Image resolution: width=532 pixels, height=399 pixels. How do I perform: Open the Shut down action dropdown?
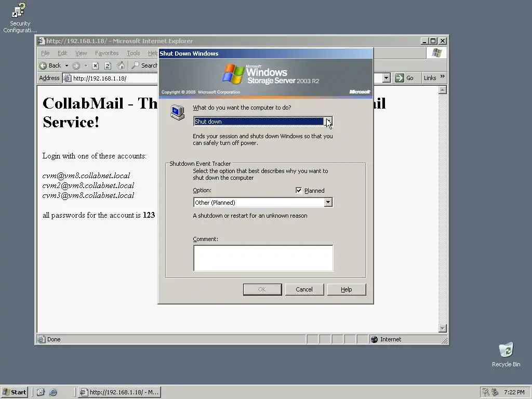pyautogui.click(x=328, y=121)
